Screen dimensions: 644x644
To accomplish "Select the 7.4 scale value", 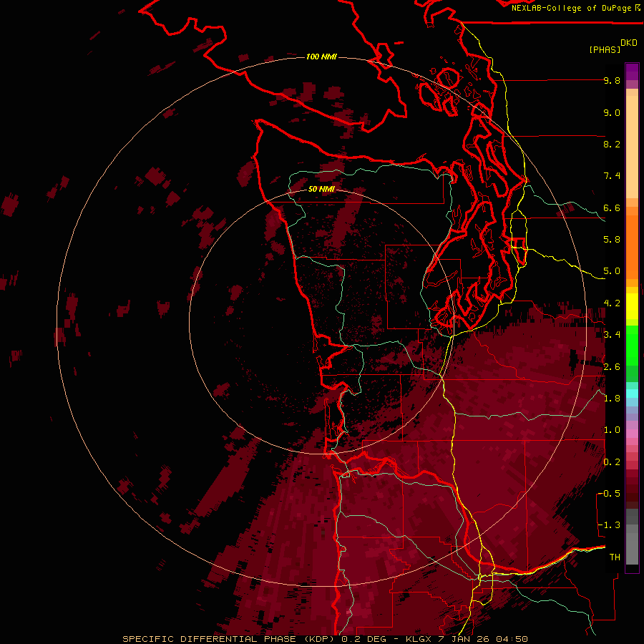I will click(x=612, y=176).
